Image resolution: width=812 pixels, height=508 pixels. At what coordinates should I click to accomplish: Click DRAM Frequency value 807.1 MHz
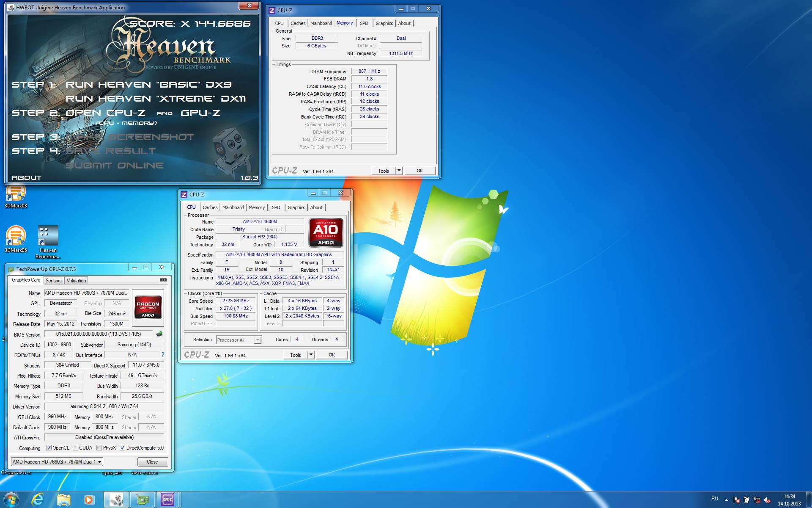click(369, 71)
